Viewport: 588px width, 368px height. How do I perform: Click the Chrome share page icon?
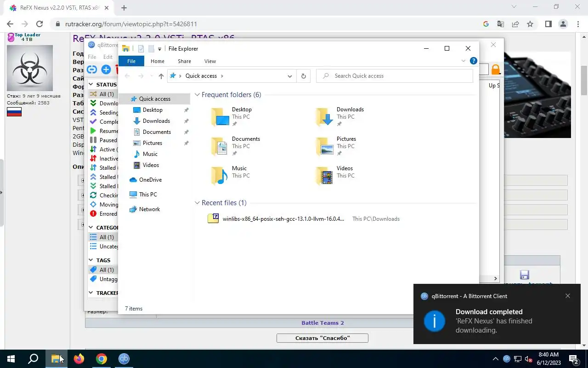click(515, 24)
